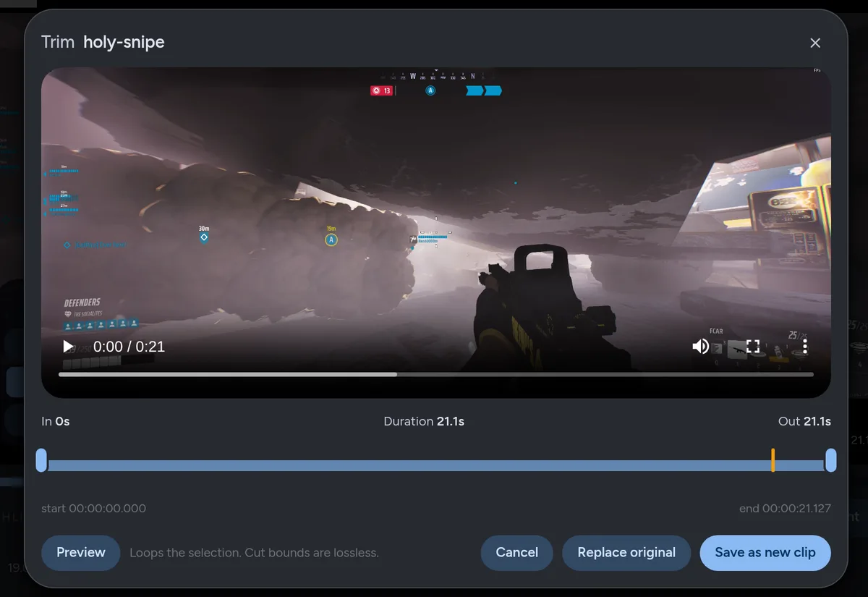Click the end timecode 00:00:21.127
This screenshot has width=868, height=597.
point(785,508)
